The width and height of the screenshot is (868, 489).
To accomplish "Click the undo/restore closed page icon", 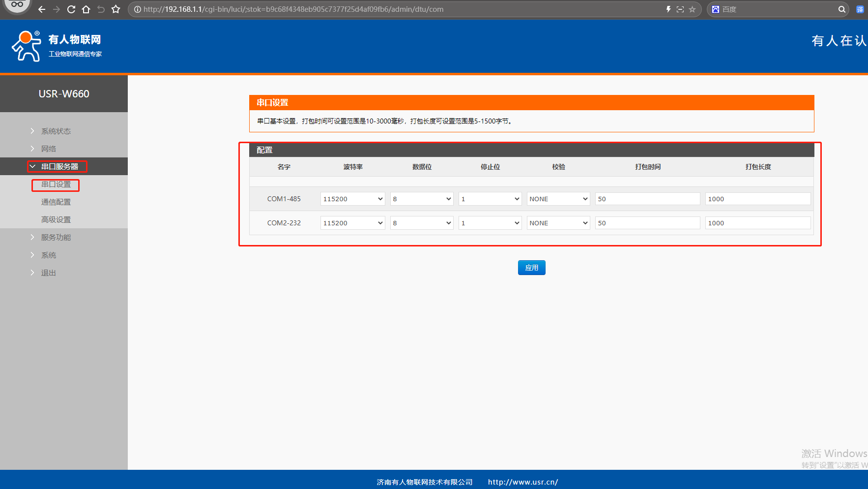I will click(101, 9).
